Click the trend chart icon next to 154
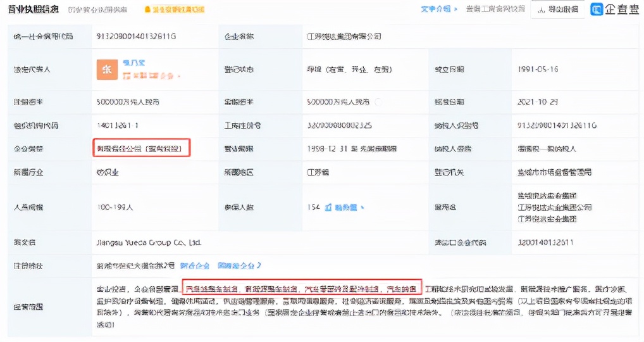Viewport: 644px width, 342px height. coord(328,208)
